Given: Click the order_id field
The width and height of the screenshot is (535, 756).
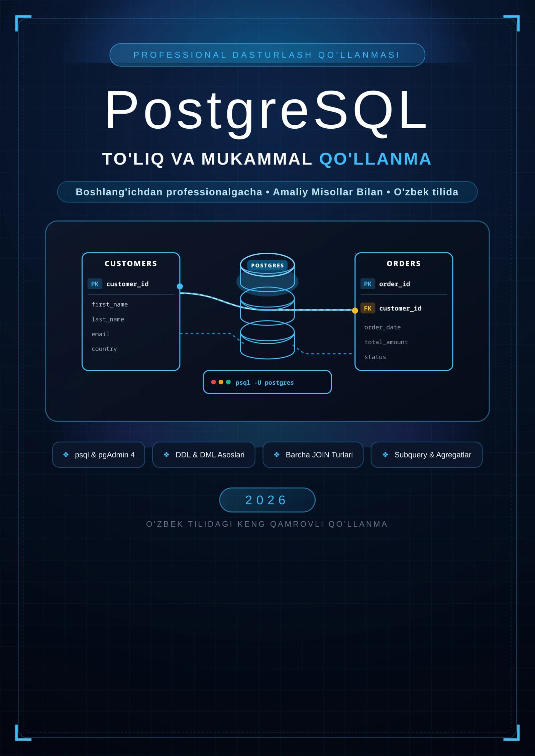Looking at the screenshot, I should 395,284.
